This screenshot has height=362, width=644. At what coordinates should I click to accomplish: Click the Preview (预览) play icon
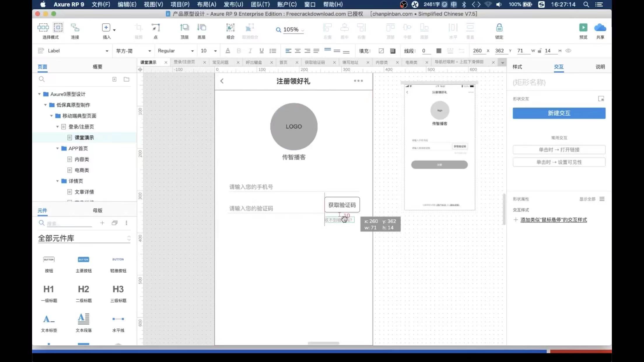click(583, 28)
